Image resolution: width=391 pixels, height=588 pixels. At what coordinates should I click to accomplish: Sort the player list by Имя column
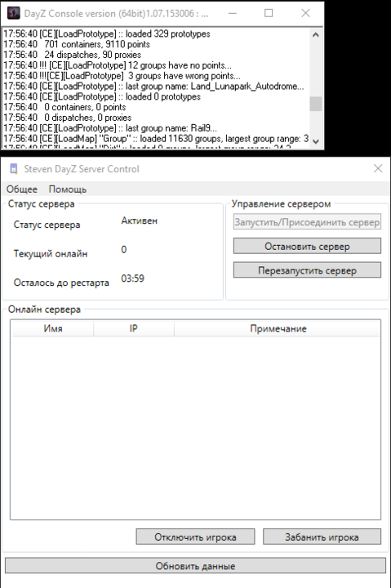[53, 328]
